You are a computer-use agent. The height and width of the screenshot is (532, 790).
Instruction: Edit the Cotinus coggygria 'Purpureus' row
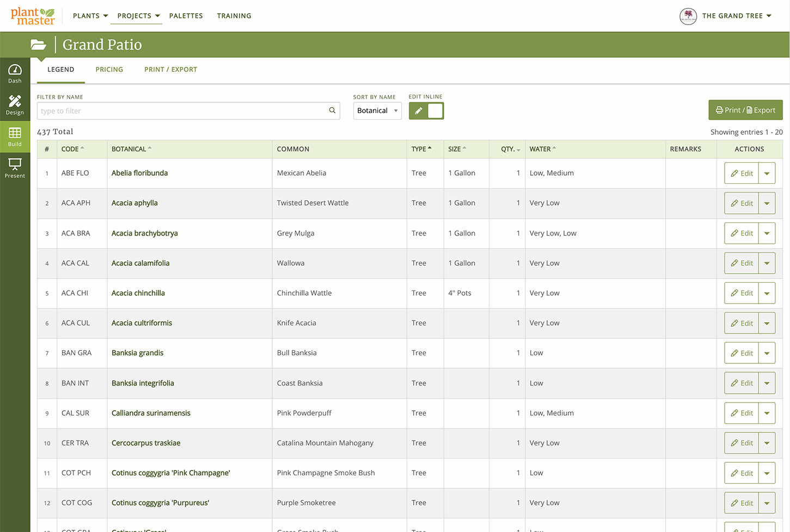742,503
